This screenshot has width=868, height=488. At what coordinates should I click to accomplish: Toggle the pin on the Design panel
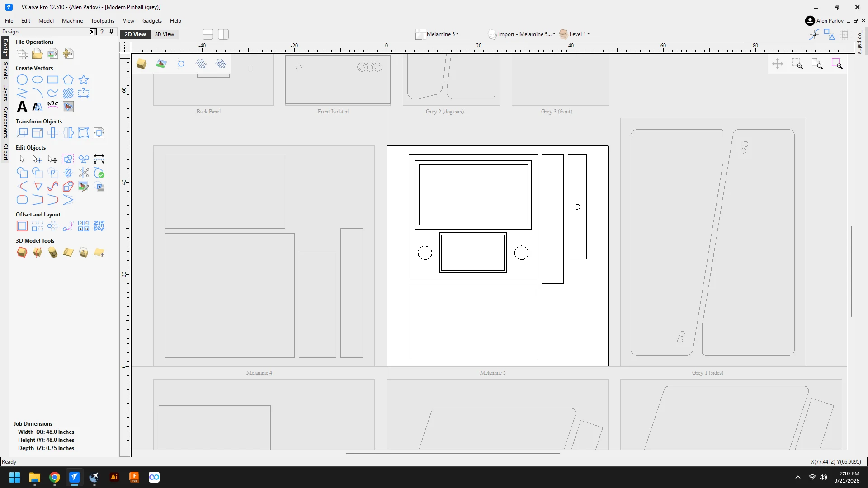pos(111,32)
